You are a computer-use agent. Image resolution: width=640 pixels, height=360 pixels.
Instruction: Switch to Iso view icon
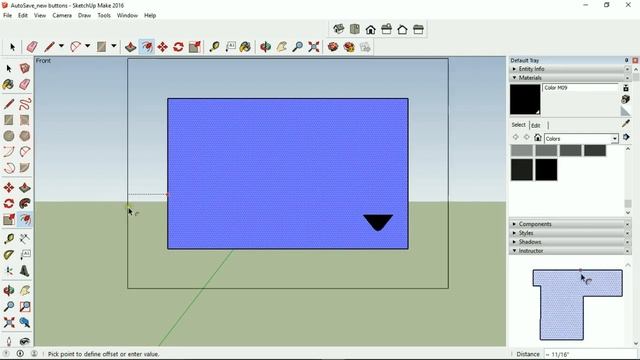pyautogui.click(x=339, y=29)
